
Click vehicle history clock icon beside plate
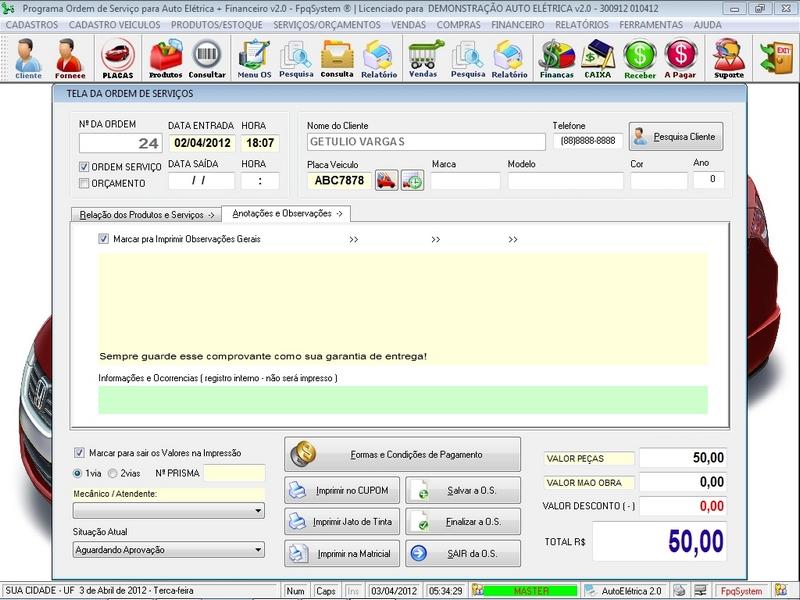(x=412, y=181)
